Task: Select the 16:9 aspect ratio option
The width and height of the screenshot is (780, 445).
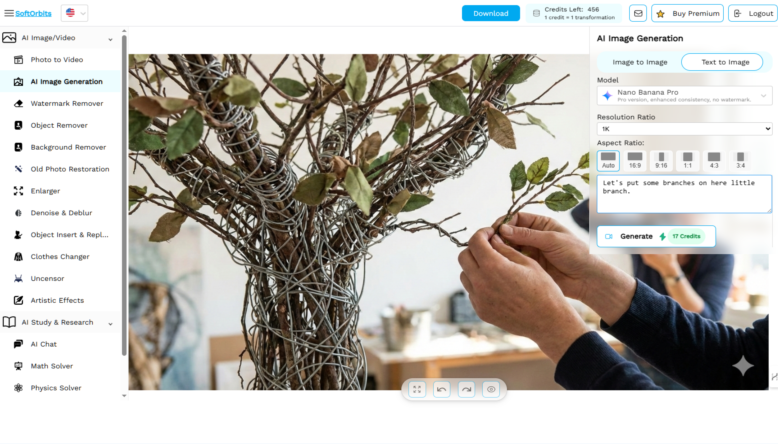Action: point(635,161)
